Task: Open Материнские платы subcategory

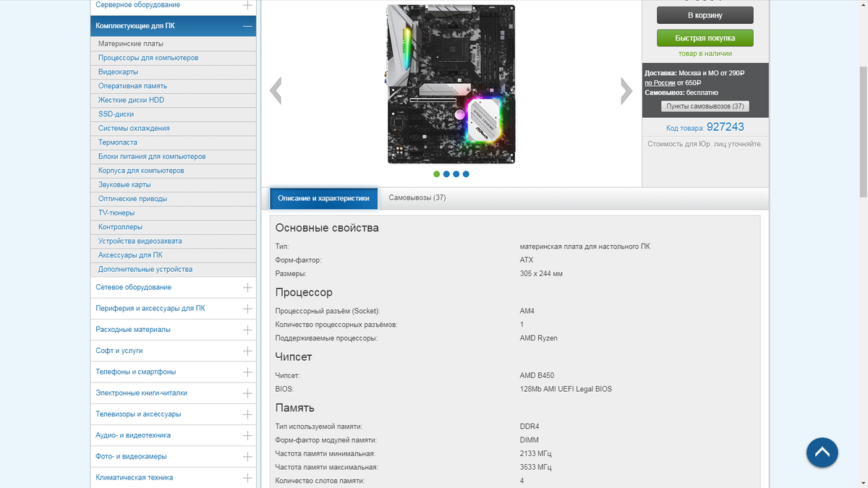Action: 131,44
